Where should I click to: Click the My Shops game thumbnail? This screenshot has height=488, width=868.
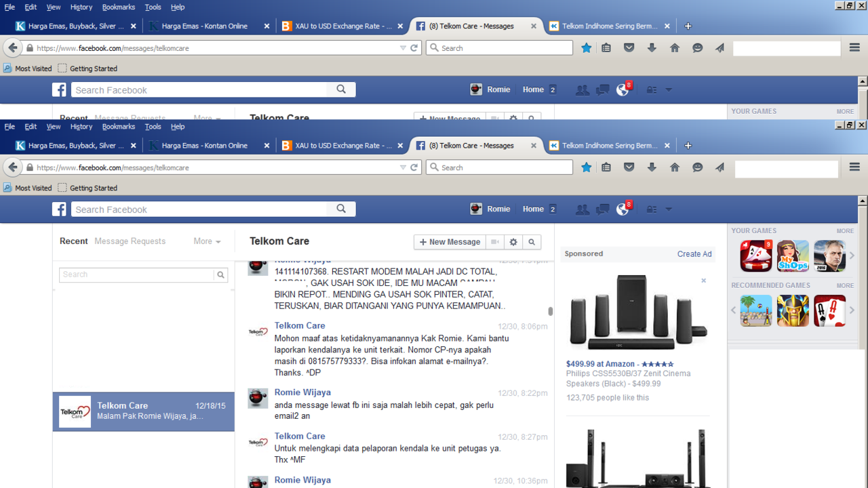coord(793,256)
